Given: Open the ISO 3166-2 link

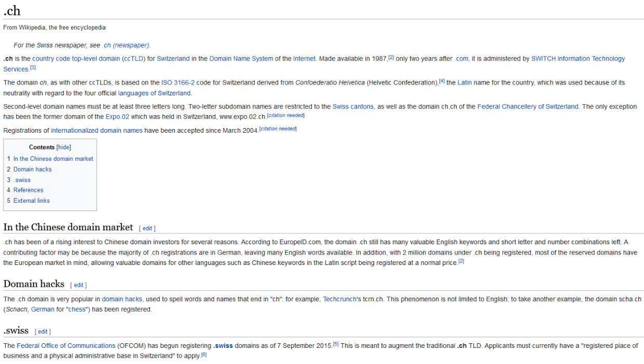Looking at the screenshot, I should coord(178,82).
